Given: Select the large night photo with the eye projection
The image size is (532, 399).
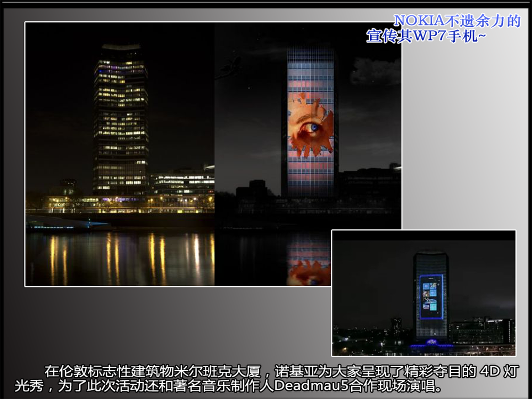Looking at the screenshot, I should 213,154.
